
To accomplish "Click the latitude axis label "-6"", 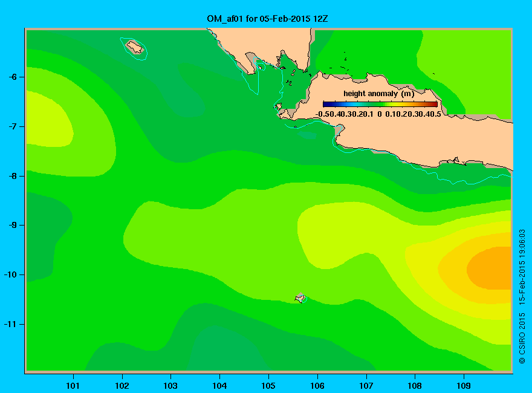I will pyautogui.click(x=13, y=77).
